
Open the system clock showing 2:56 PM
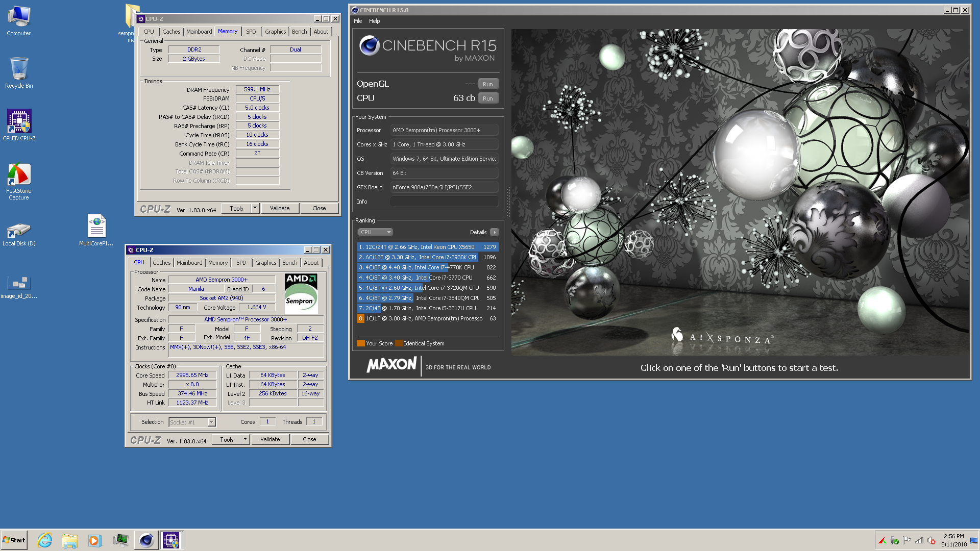(x=954, y=540)
